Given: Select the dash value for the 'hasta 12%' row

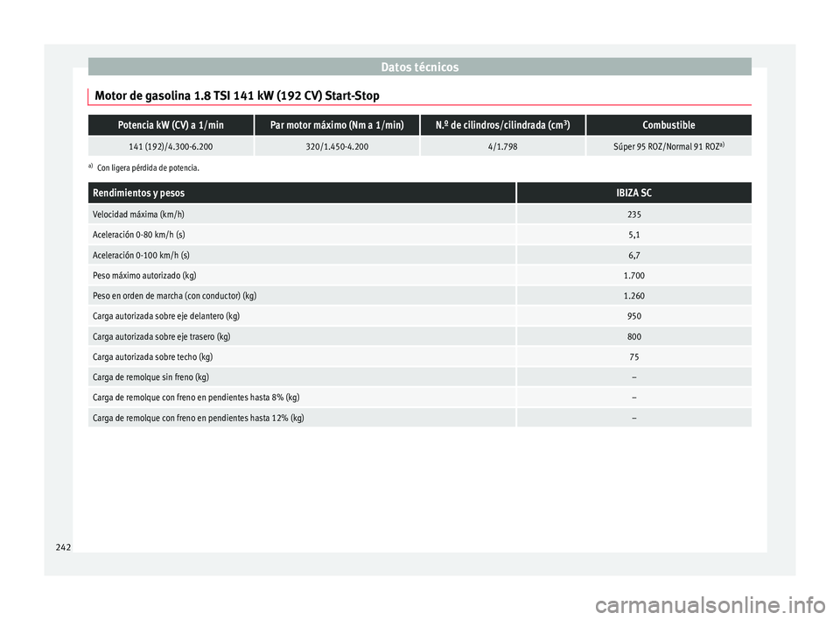Looking at the screenshot, I should (633, 419).
